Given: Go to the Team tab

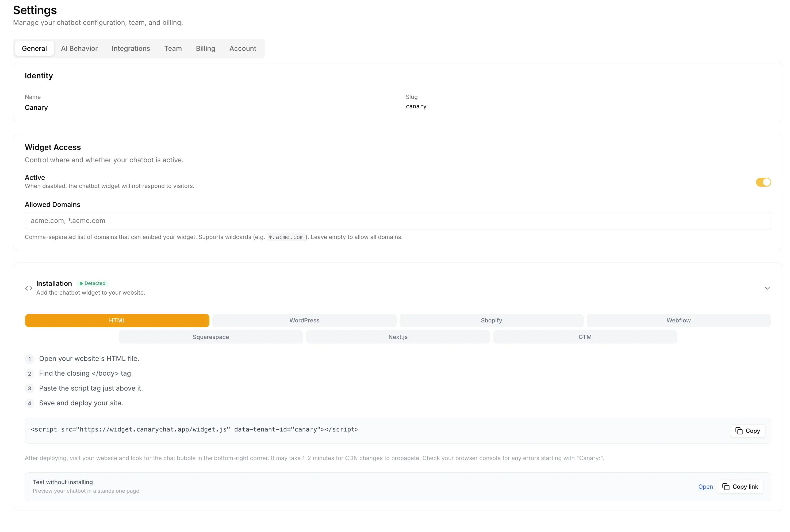Looking at the screenshot, I should (173, 48).
